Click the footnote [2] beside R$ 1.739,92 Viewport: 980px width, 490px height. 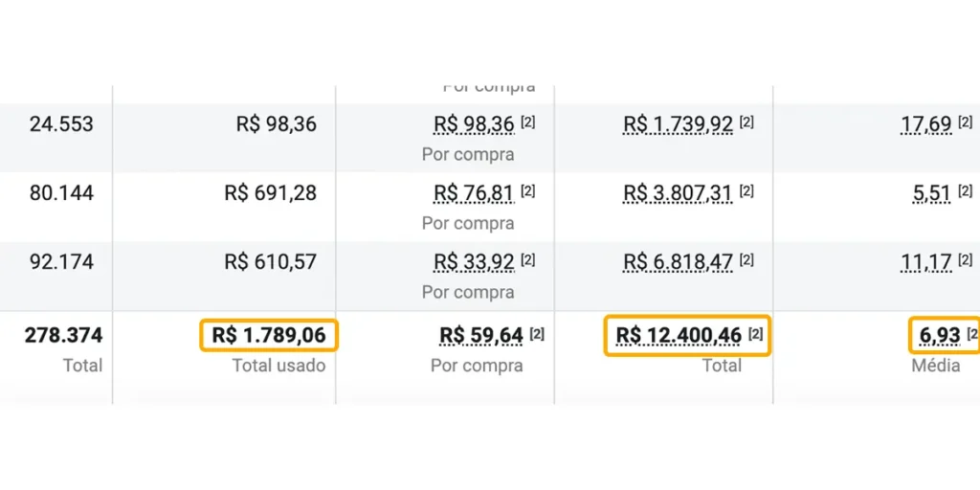click(x=746, y=122)
